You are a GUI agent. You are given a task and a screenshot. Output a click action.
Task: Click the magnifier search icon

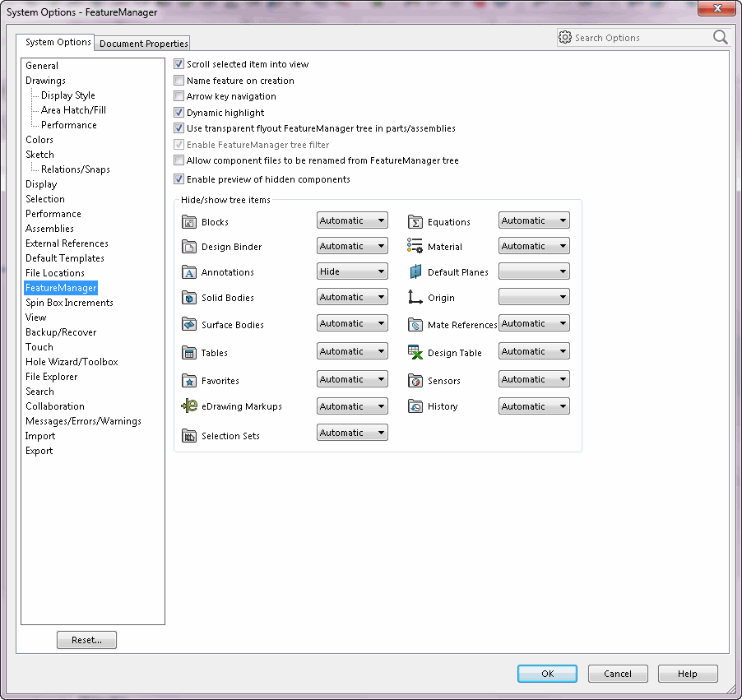click(x=721, y=37)
